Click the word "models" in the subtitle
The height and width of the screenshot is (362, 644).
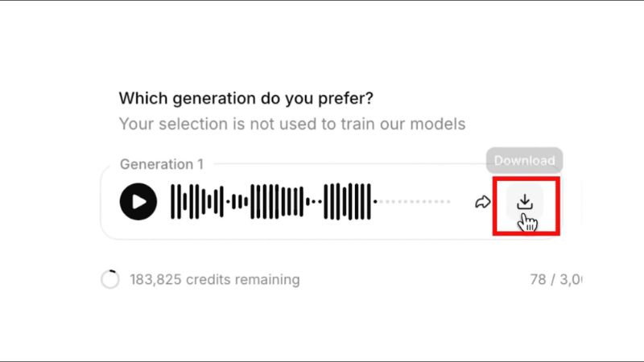coord(440,125)
